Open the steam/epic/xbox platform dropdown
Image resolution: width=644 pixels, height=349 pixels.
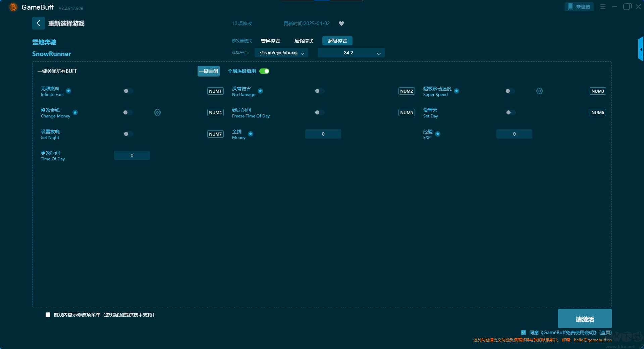tap(281, 53)
